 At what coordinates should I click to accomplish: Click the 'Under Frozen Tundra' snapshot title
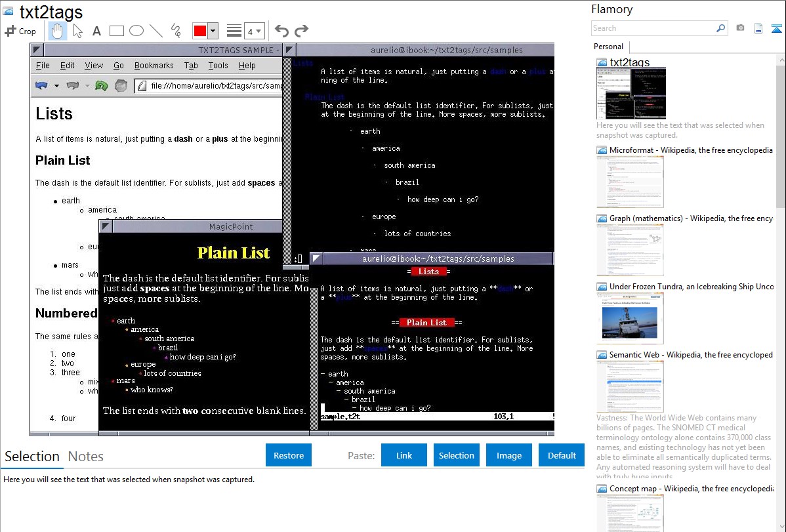pos(692,286)
